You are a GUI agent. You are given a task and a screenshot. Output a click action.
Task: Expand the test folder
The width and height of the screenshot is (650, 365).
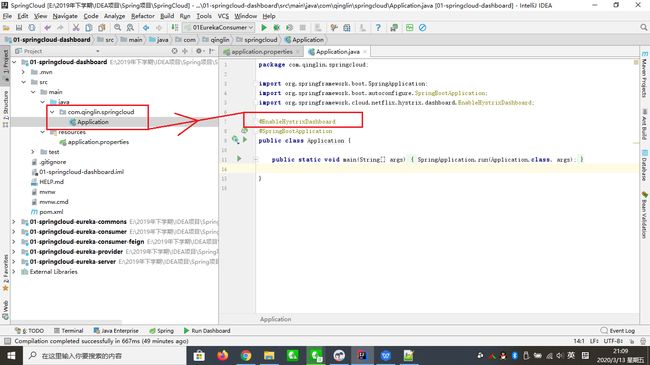(x=33, y=152)
